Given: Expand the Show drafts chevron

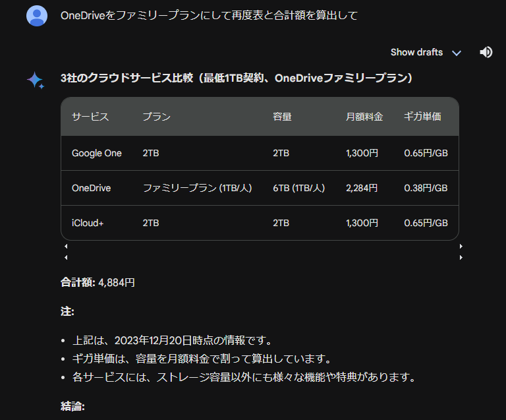Looking at the screenshot, I should [x=457, y=53].
